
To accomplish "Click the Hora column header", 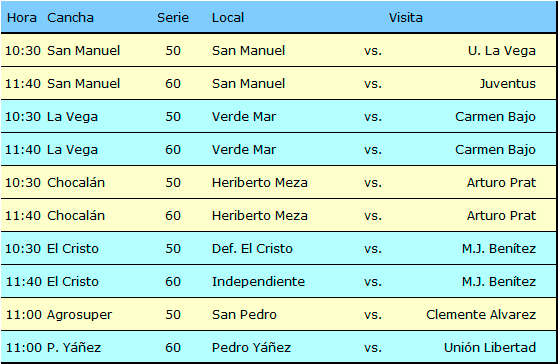I will 22,17.
